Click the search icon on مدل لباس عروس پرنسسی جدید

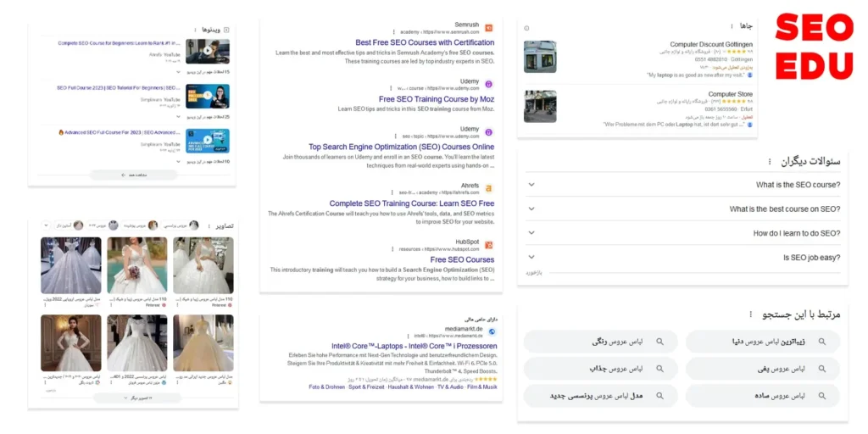tap(659, 396)
